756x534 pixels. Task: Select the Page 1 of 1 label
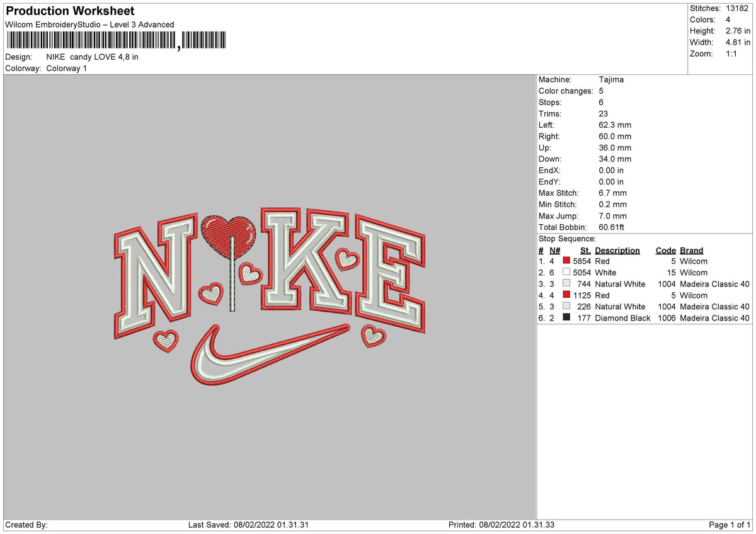coord(727,524)
